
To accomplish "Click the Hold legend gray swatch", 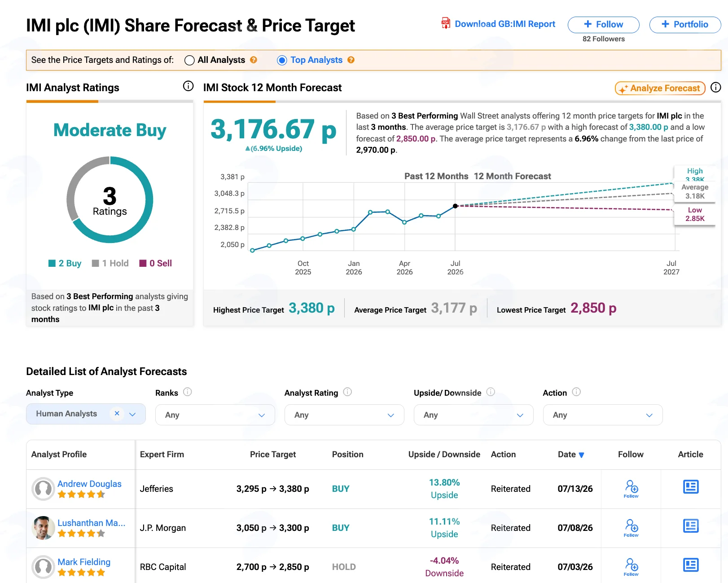I will pos(95,263).
